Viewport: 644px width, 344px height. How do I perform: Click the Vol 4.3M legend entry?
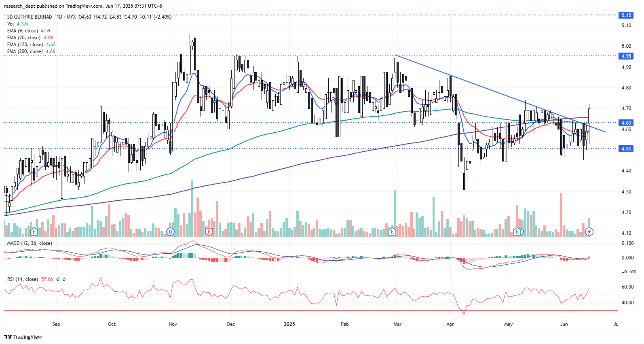tap(17, 24)
